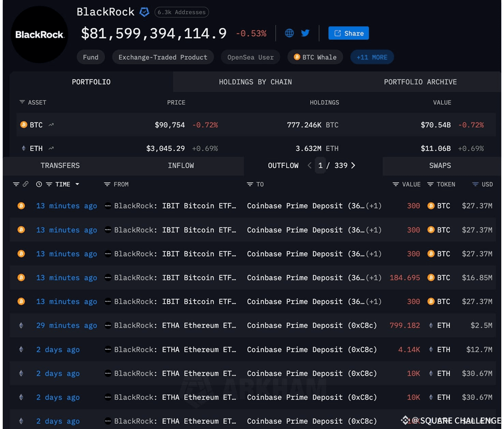Click the ETH diamond icon in portfolio
Image resolution: width=504 pixels, height=429 pixels.
[x=24, y=148]
